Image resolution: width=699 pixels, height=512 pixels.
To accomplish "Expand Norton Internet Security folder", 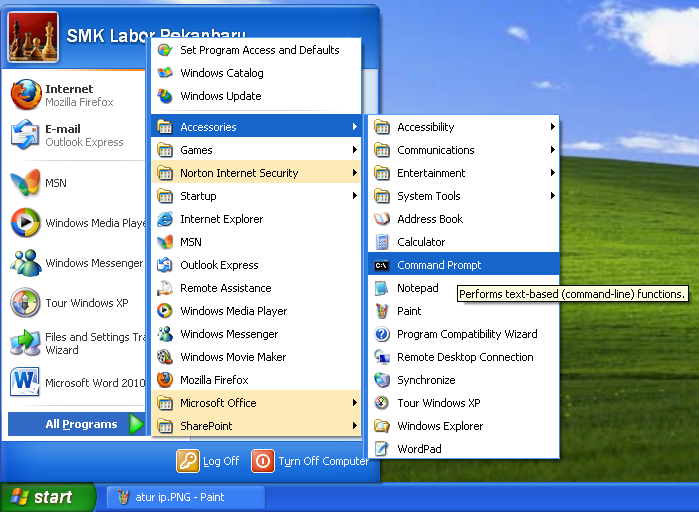I will pyautogui.click(x=256, y=173).
